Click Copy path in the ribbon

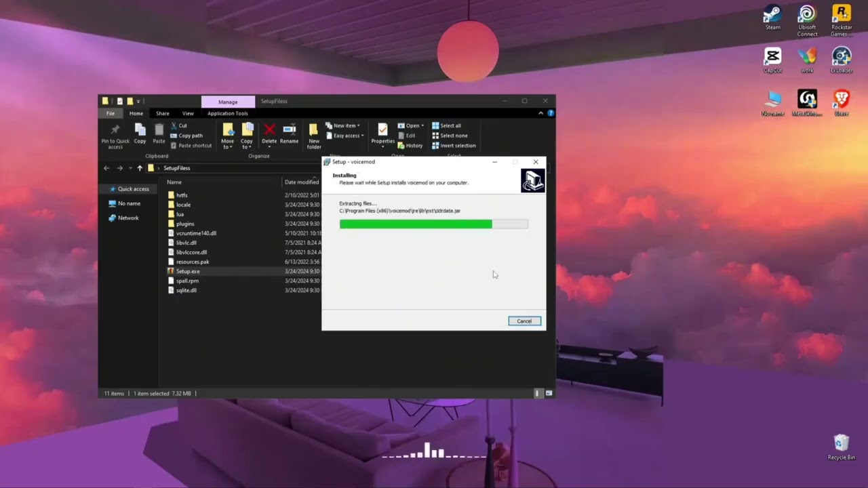click(x=186, y=136)
